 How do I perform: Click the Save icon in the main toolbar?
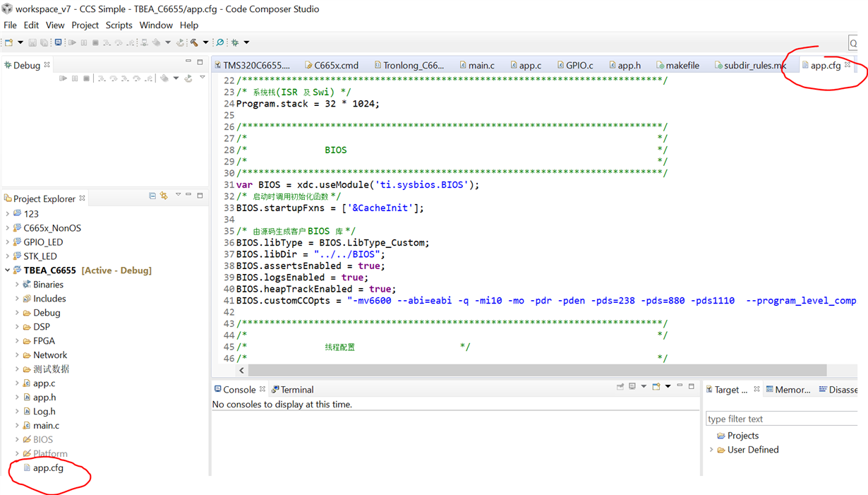pyautogui.click(x=32, y=42)
